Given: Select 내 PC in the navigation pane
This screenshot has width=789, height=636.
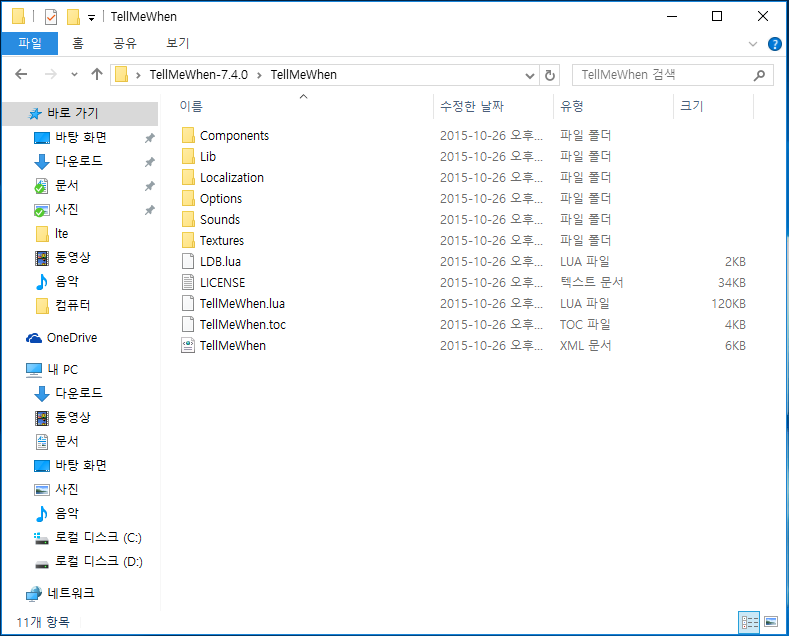Looking at the screenshot, I should pos(62,369).
